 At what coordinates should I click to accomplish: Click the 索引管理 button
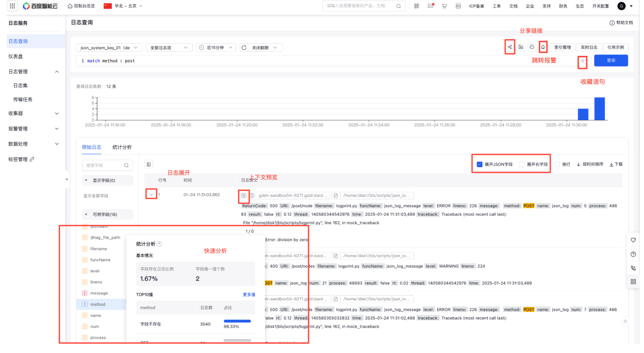tap(563, 48)
